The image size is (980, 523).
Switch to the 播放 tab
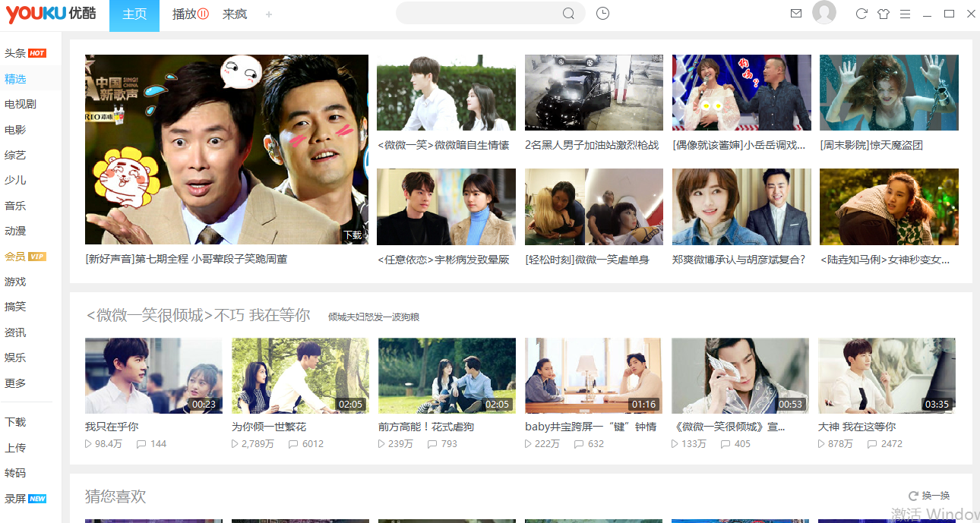click(190, 14)
